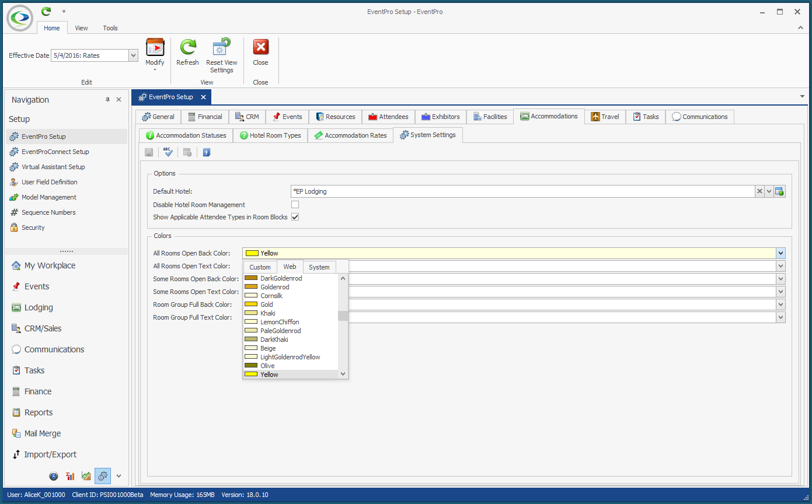Screen dimensions: 812x504
Task: Switch to Custom color tab
Action: 260,267
